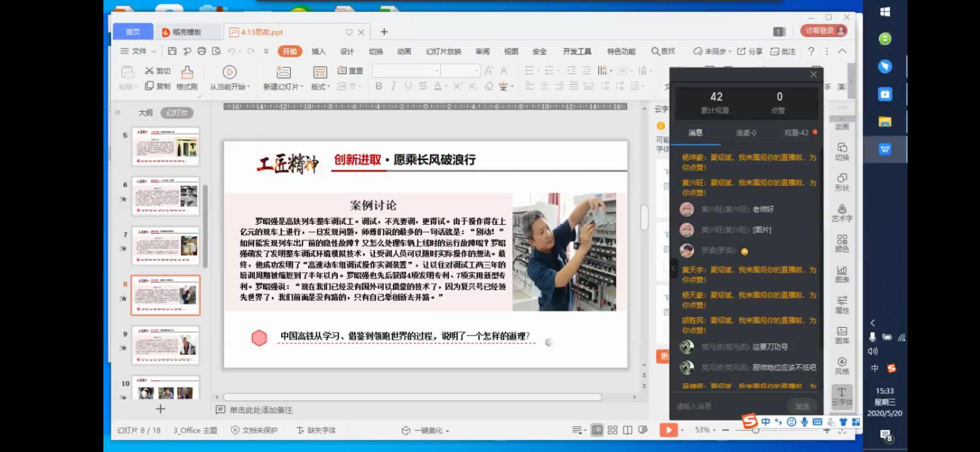Open the font name combo box

(x=406, y=70)
